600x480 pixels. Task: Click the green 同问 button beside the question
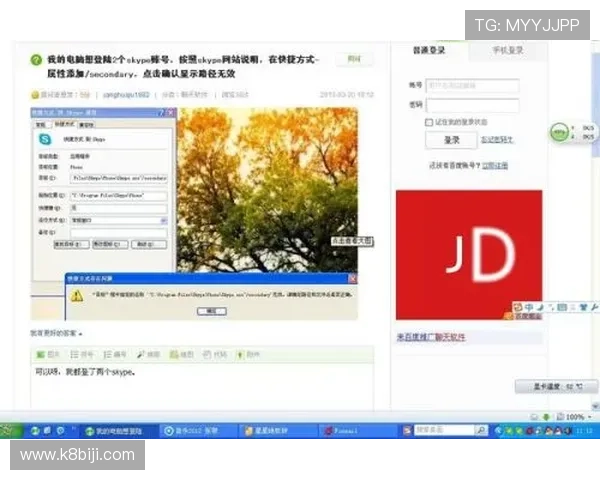point(354,59)
